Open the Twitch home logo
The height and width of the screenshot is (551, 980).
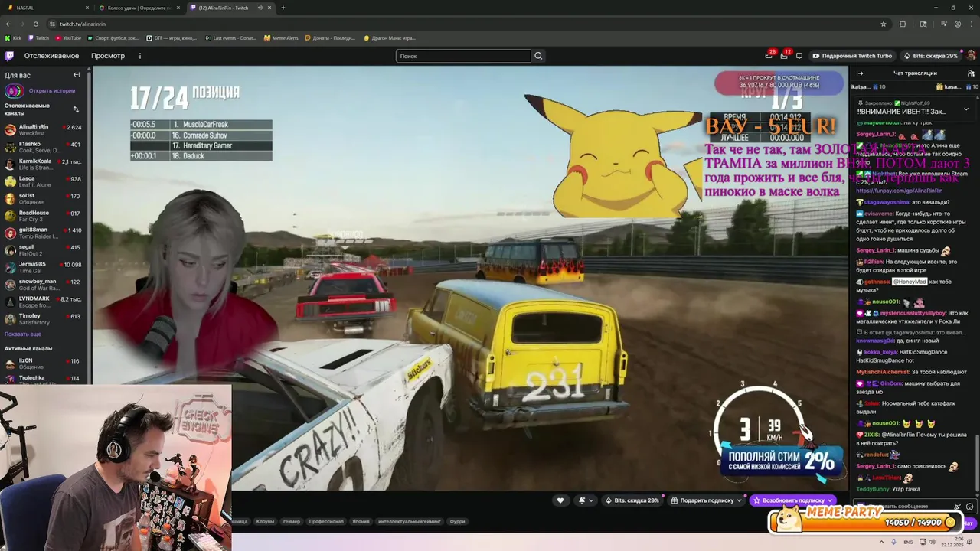click(9, 55)
